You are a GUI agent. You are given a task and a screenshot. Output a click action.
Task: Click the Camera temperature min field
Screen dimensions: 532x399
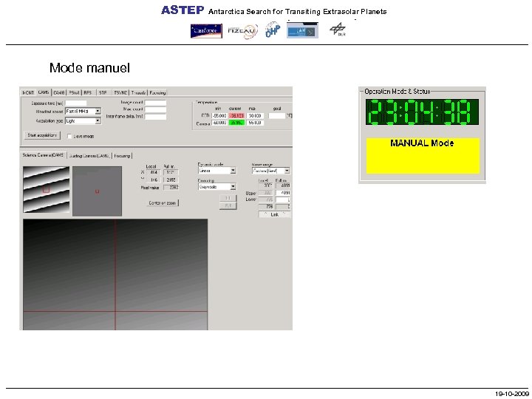tap(219, 123)
